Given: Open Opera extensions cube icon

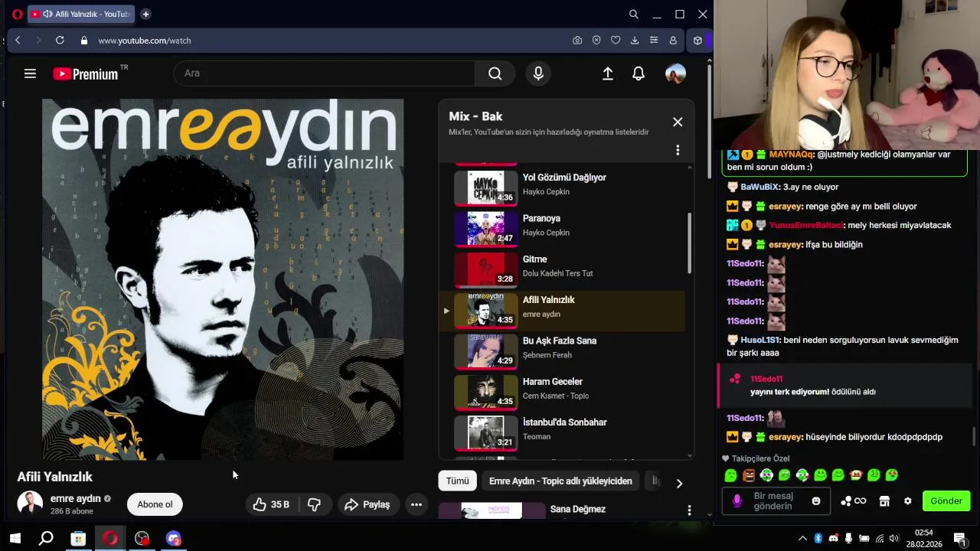Looking at the screenshot, I should [697, 41].
